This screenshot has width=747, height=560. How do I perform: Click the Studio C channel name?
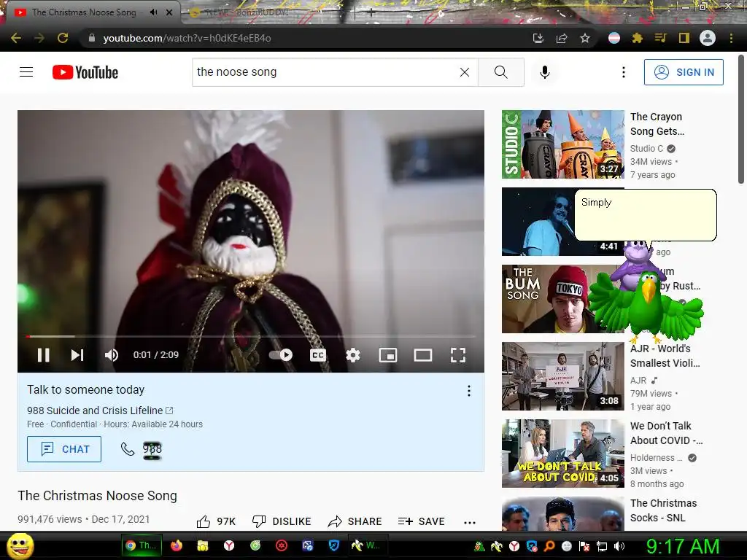tap(646, 149)
